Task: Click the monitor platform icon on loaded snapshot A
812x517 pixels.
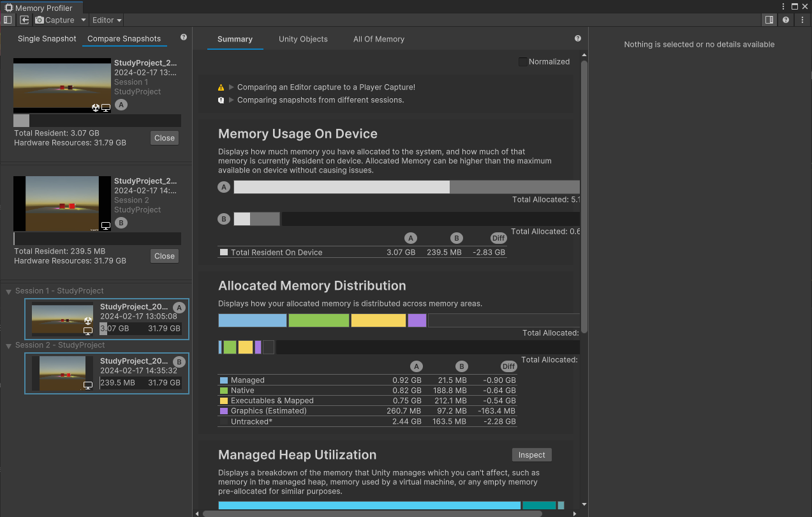Action: click(x=106, y=108)
